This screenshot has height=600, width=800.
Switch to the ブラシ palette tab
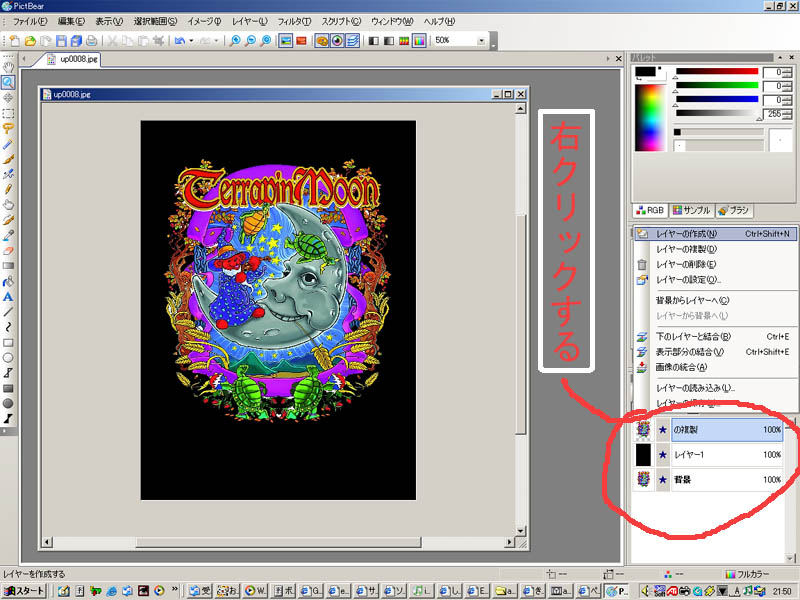(x=734, y=210)
